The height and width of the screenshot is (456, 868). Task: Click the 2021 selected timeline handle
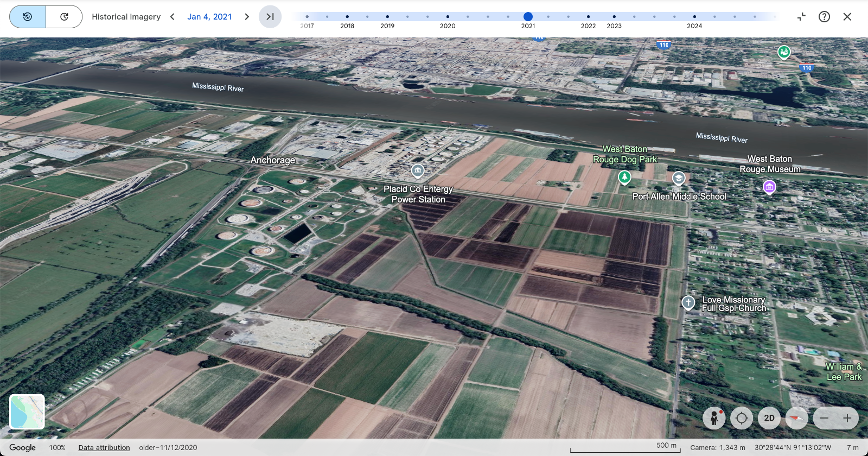click(528, 17)
